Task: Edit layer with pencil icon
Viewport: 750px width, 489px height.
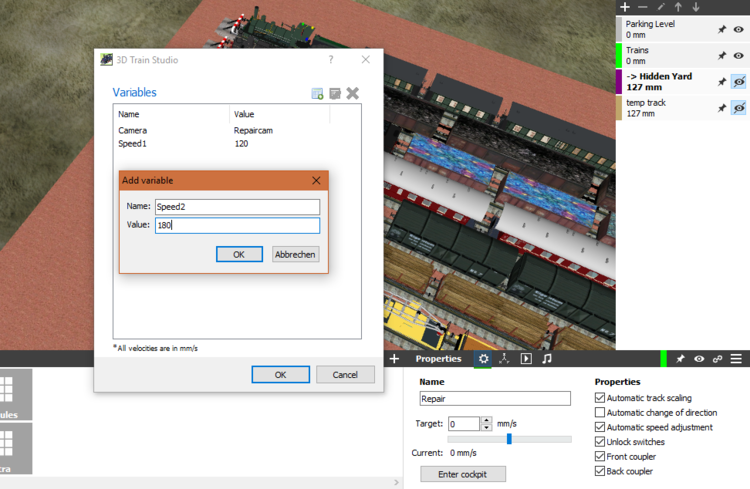Action: pos(661,7)
